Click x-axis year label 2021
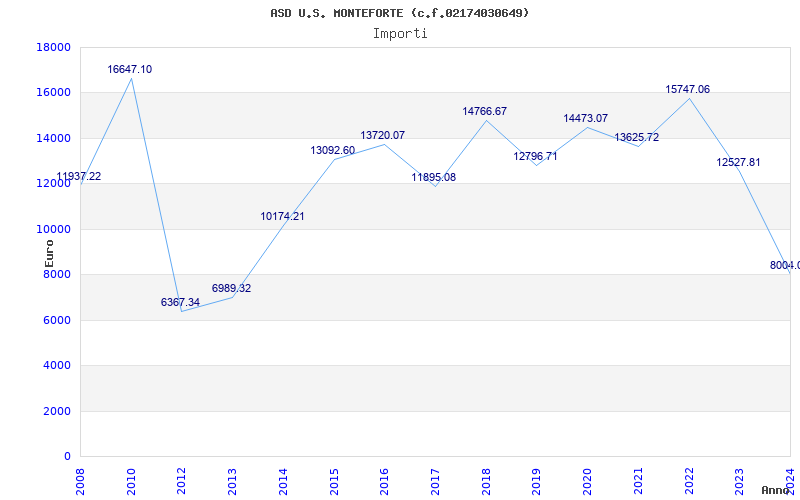The width and height of the screenshot is (800, 500). point(638,482)
